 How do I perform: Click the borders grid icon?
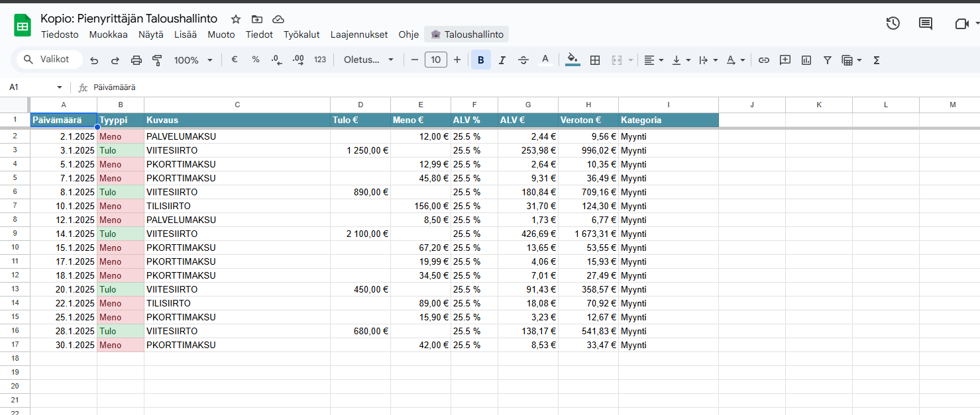[x=595, y=60]
